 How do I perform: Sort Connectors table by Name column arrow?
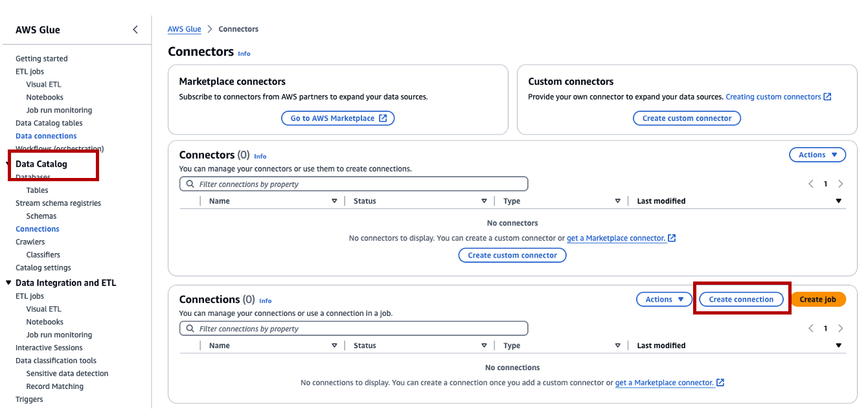[x=334, y=201]
